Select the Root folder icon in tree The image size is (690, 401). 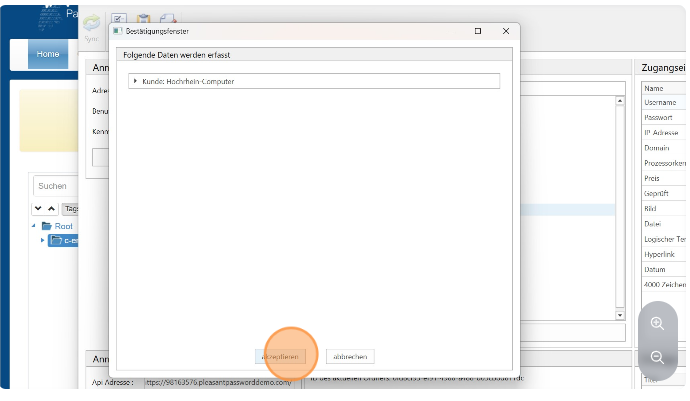point(46,226)
